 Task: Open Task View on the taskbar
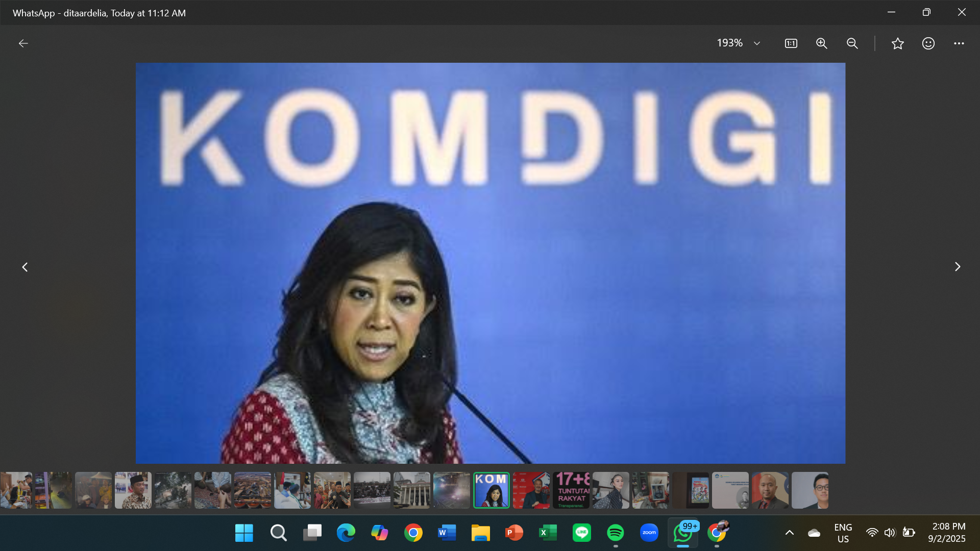pyautogui.click(x=312, y=533)
